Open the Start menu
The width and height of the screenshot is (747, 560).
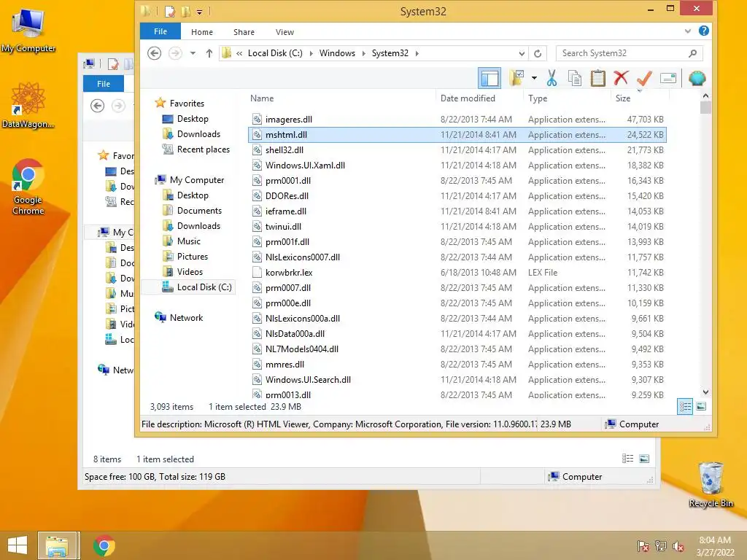click(18, 545)
